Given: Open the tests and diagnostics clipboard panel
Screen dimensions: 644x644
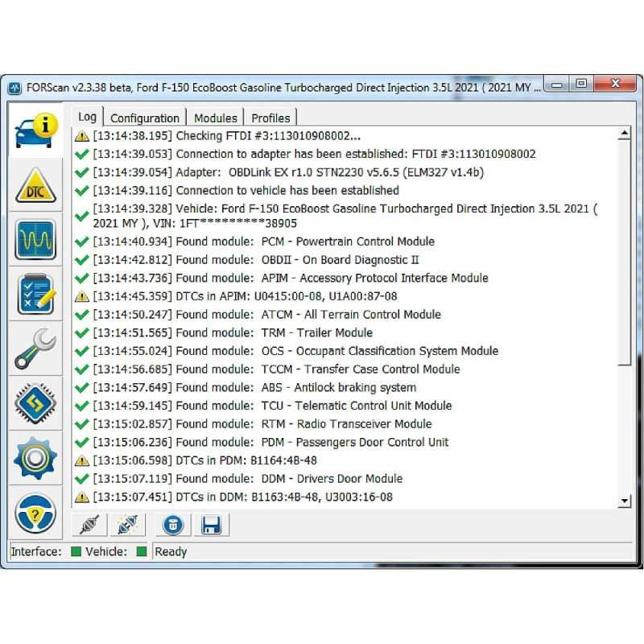Looking at the screenshot, I should click(x=35, y=293).
